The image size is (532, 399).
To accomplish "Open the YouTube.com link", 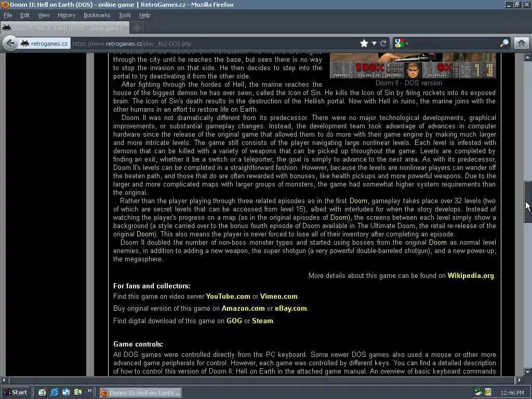I will (228, 296).
